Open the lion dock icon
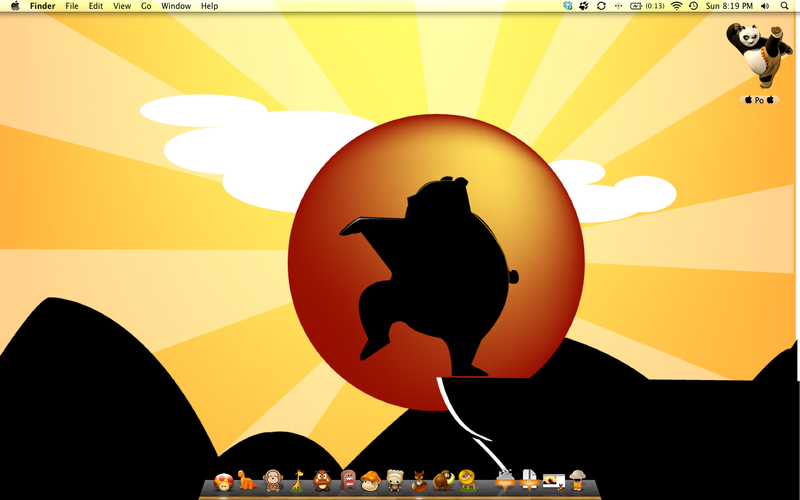Image resolution: width=800 pixels, height=500 pixels. tap(467, 481)
